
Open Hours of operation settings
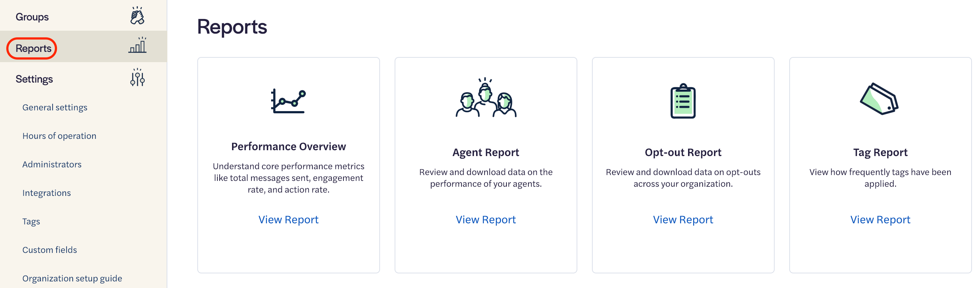pos(59,136)
